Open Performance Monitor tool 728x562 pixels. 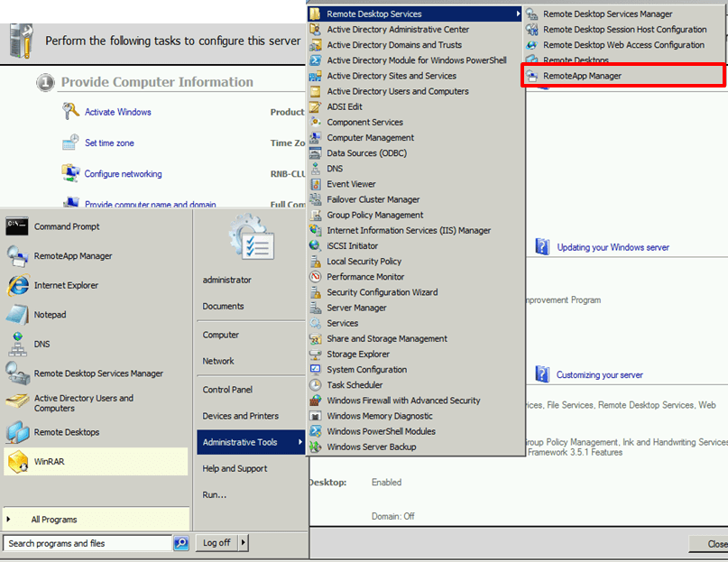364,277
